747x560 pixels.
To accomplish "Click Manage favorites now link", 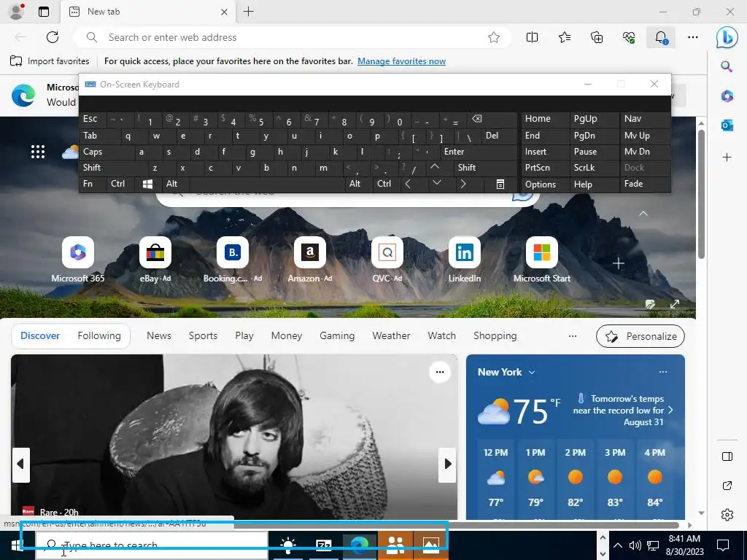I will pos(402,61).
